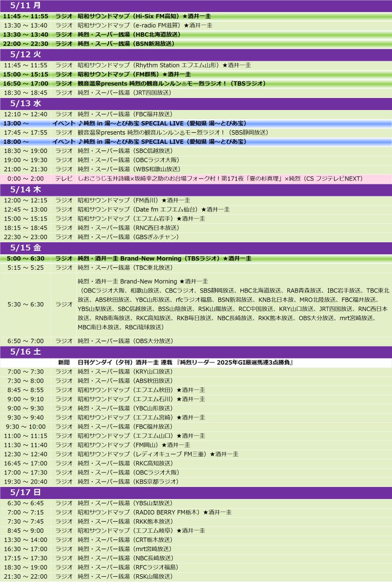Image resolution: width=392 pixels, height=582 pixels.
Task: Click the 0:00 ~ 2:00 time cell
Action: click(x=25, y=178)
